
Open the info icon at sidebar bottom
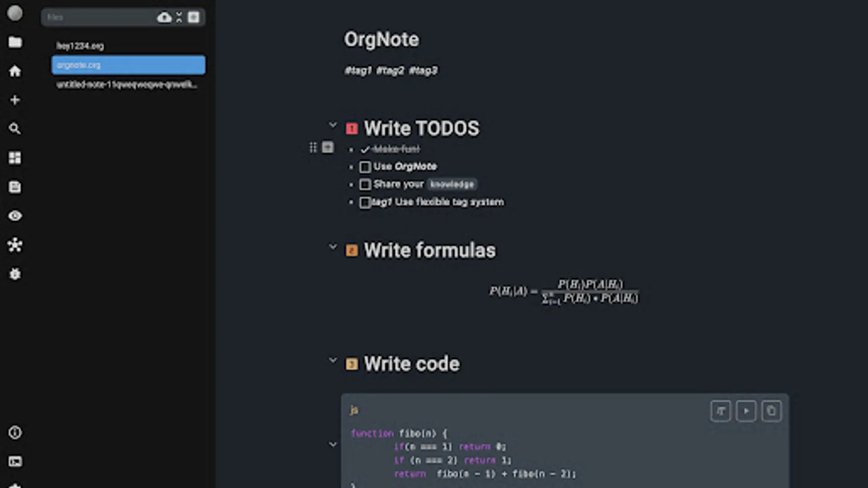point(15,433)
